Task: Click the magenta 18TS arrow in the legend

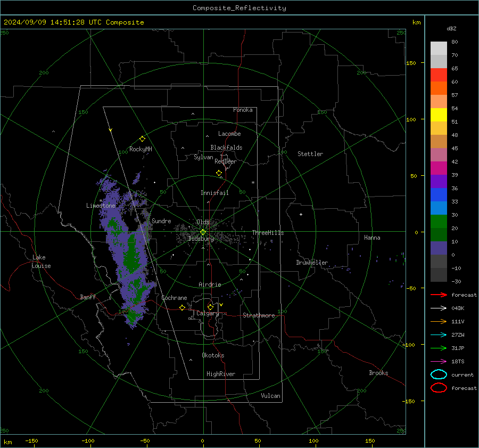Action: pos(439,362)
